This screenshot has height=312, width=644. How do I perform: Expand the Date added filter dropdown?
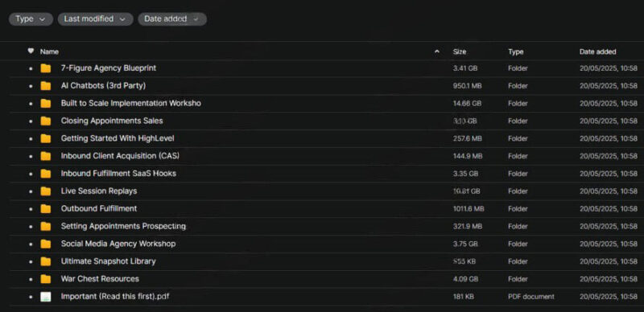[172, 18]
